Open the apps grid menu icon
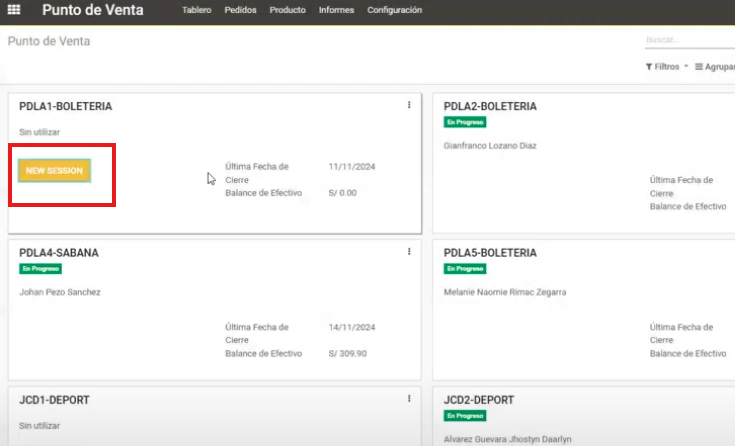The width and height of the screenshot is (735, 446). tap(14, 10)
